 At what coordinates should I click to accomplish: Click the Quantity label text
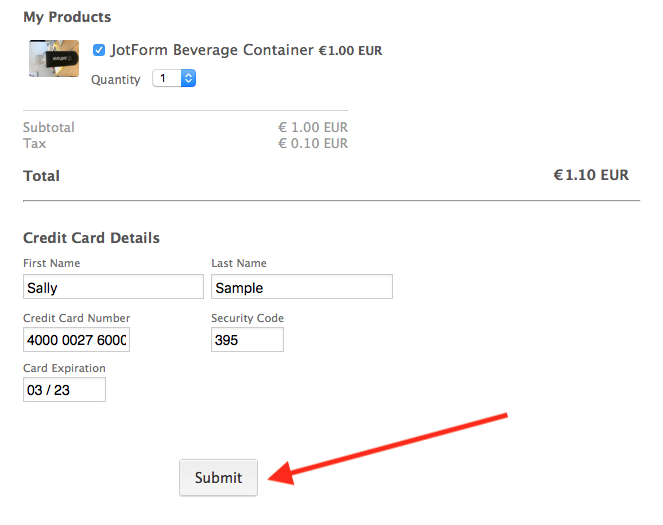click(116, 79)
